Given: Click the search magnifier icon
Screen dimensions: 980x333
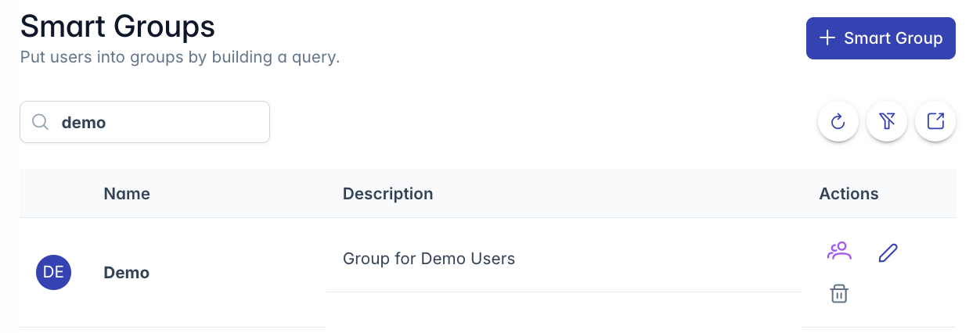Looking at the screenshot, I should 41,122.
